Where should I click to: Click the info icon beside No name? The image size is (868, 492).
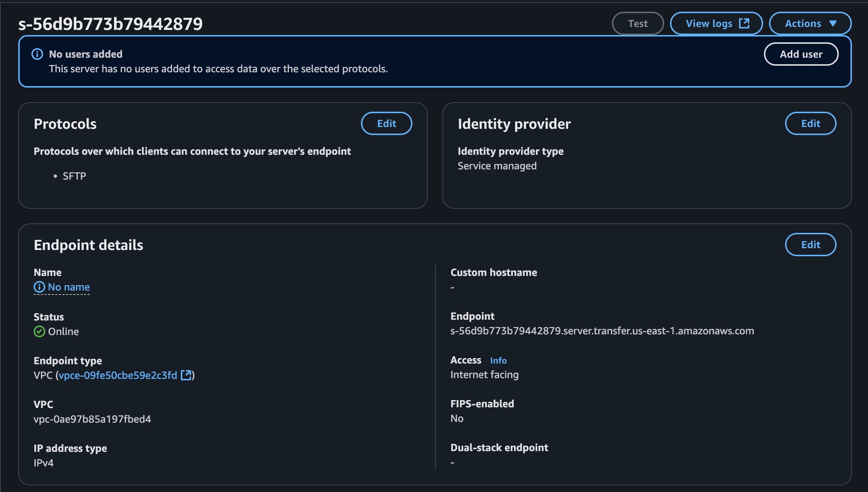click(x=39, y=287)
